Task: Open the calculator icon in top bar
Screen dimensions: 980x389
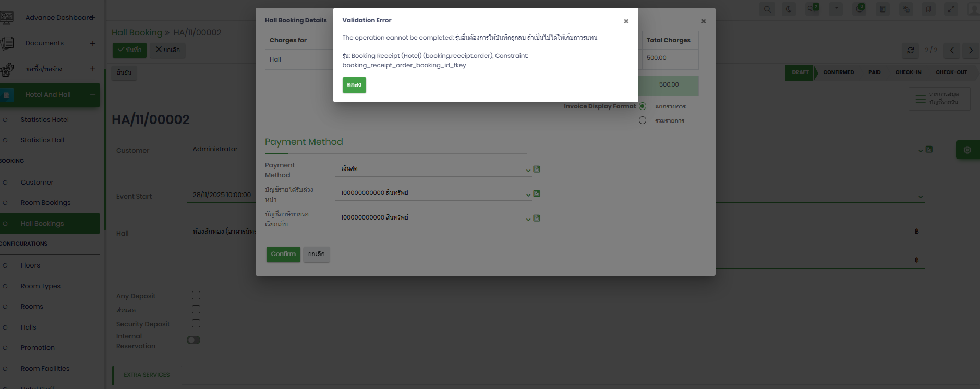Action: click(x=882, y=9)
